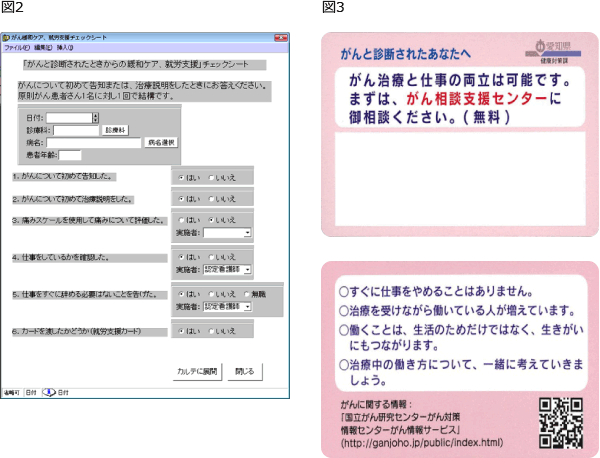Viewport: 600px width, 458px height.
Task: Click the 閉じる button
Action: click(x=245, y=372)
